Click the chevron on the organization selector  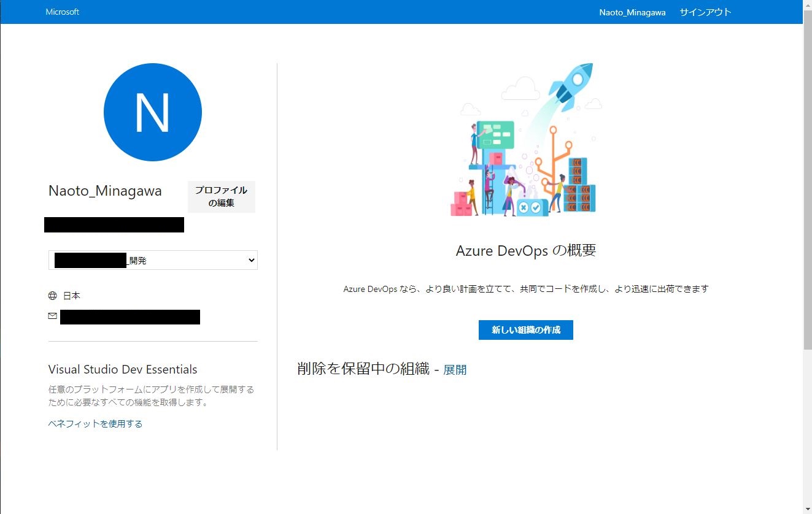tap(251, 259)
